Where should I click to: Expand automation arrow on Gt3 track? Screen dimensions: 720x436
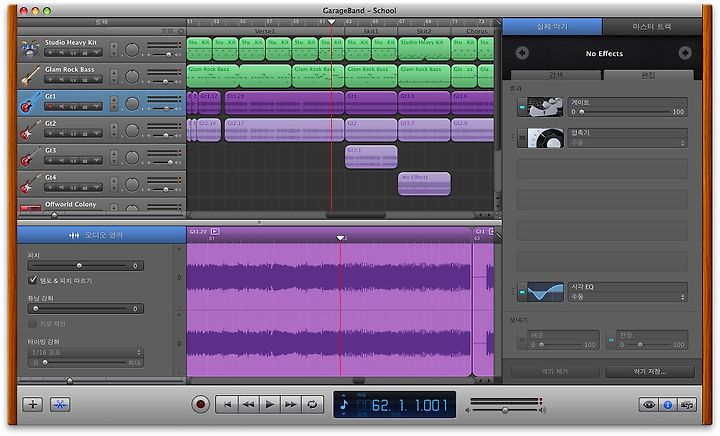(x=96, y=160)
